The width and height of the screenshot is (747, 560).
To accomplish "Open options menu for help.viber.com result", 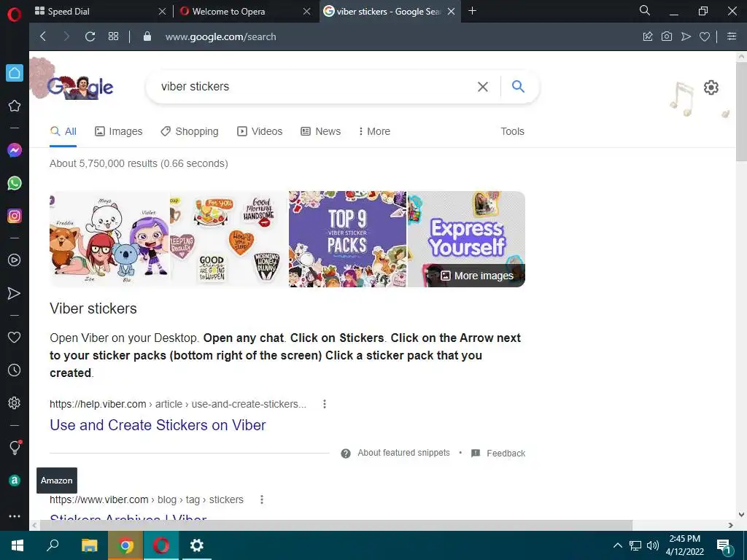I will [x=325, y=404].
